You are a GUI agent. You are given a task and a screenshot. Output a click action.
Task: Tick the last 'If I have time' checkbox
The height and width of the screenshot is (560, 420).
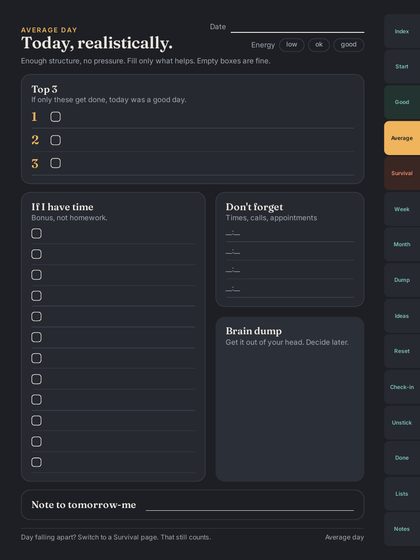(x=36, y=462)
